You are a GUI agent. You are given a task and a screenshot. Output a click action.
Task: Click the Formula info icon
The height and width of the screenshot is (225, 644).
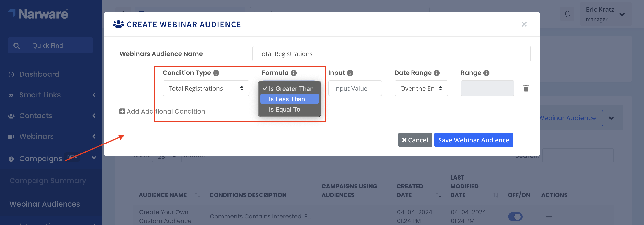pyautogui.click(x=293, y=73)
